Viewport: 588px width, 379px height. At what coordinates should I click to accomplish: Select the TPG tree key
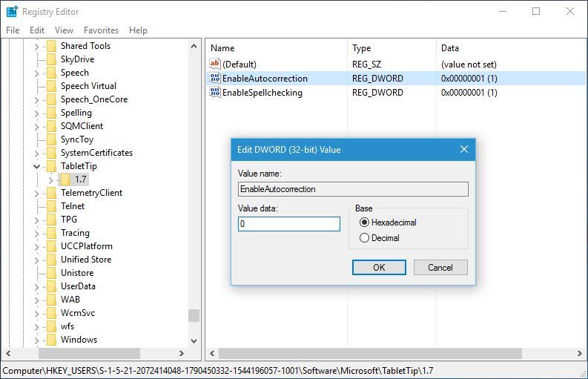(69, 219)
